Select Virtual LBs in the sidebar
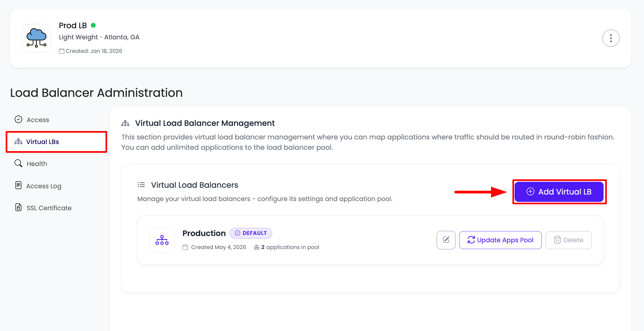Screen dimensions: 644x331 [56, 142]
